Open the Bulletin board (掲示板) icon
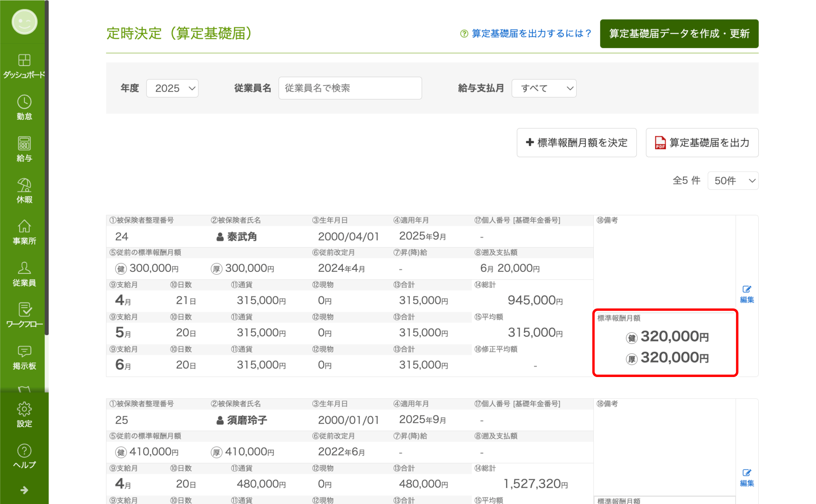The width and height of the screenshot is (816, 504). pos(24,357)
